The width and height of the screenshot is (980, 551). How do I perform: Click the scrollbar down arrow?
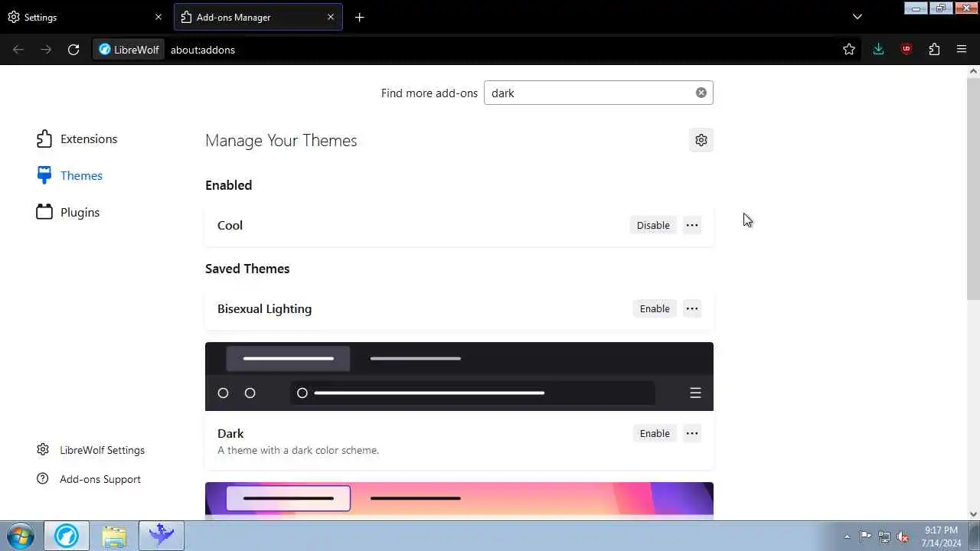coord(973,514)
